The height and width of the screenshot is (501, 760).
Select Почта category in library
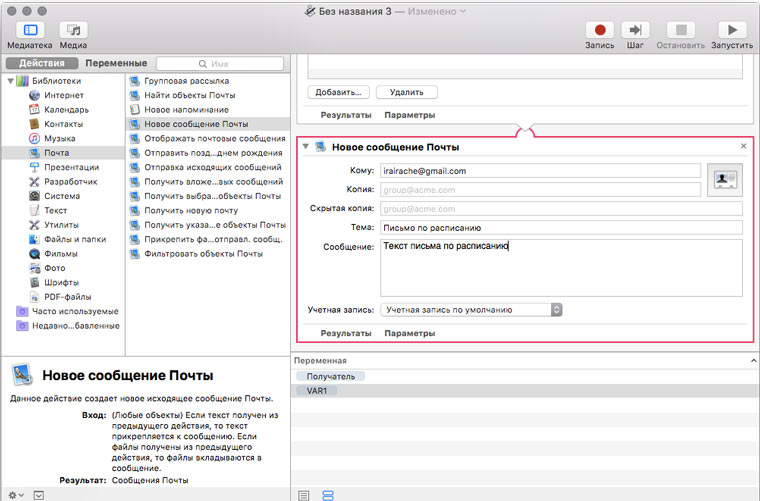[x=56, y=153]
